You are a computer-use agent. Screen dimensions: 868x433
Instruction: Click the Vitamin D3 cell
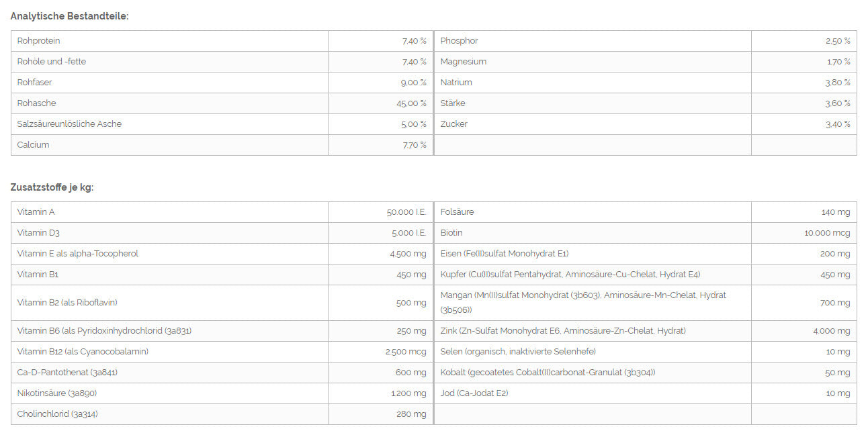[169, 233]
